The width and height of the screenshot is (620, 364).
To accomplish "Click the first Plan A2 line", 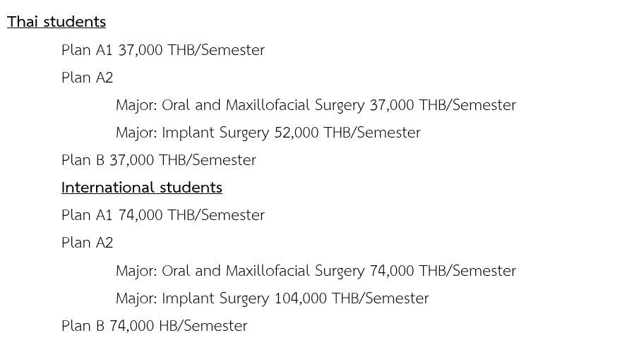I will pyautogui.click(x=88, y=78).
